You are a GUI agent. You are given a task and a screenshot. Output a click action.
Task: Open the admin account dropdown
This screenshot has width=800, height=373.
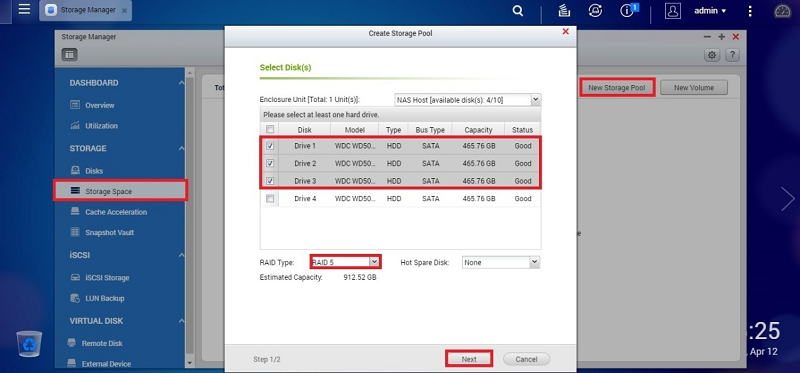click(710, 11)
